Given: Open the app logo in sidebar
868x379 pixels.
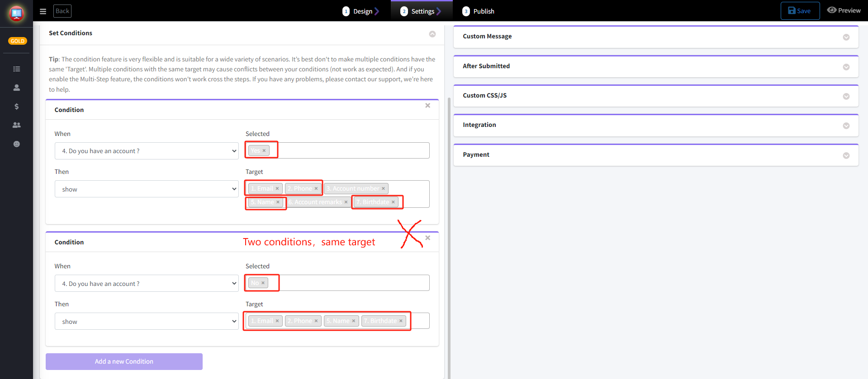Looking at the screenshot, I should pos(16,14).
